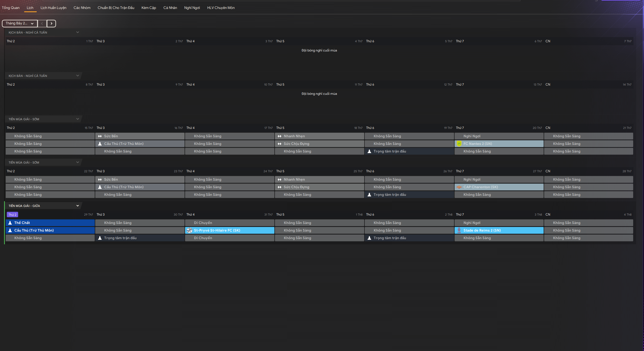Open Stade de Reims 2 (SN) match
Viewport: 644px width, 351px height.
coord(499,230)
